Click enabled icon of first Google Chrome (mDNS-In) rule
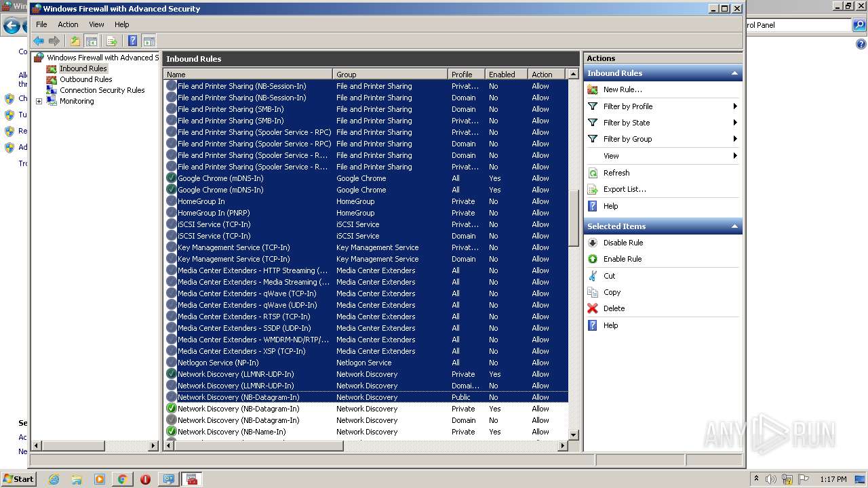This screenshot has width=868, height=488. click(172, 178)
